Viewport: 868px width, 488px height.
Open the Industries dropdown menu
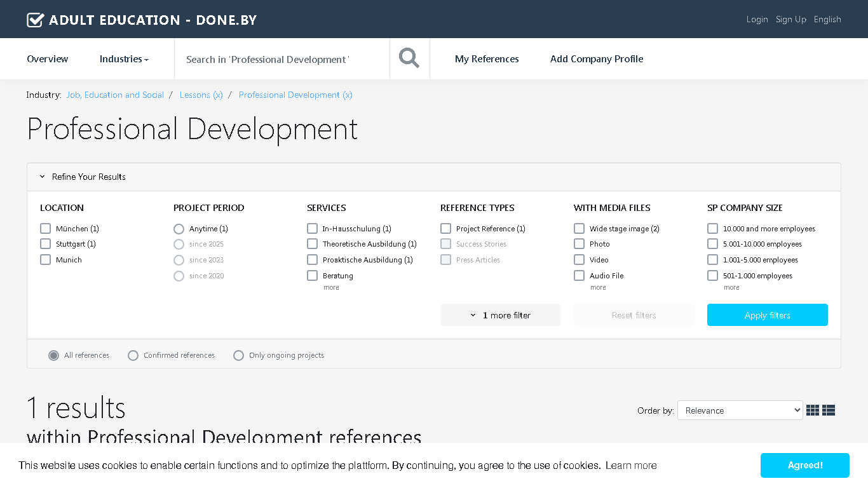click(124, 58)
